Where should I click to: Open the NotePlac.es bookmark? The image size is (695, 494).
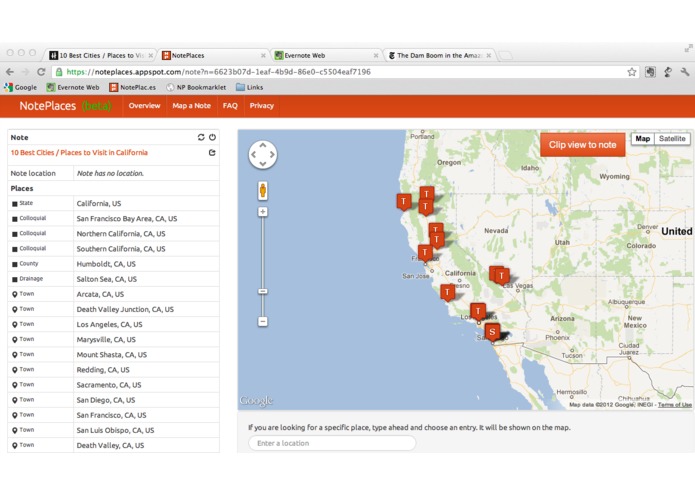click(x=133, y=87)
